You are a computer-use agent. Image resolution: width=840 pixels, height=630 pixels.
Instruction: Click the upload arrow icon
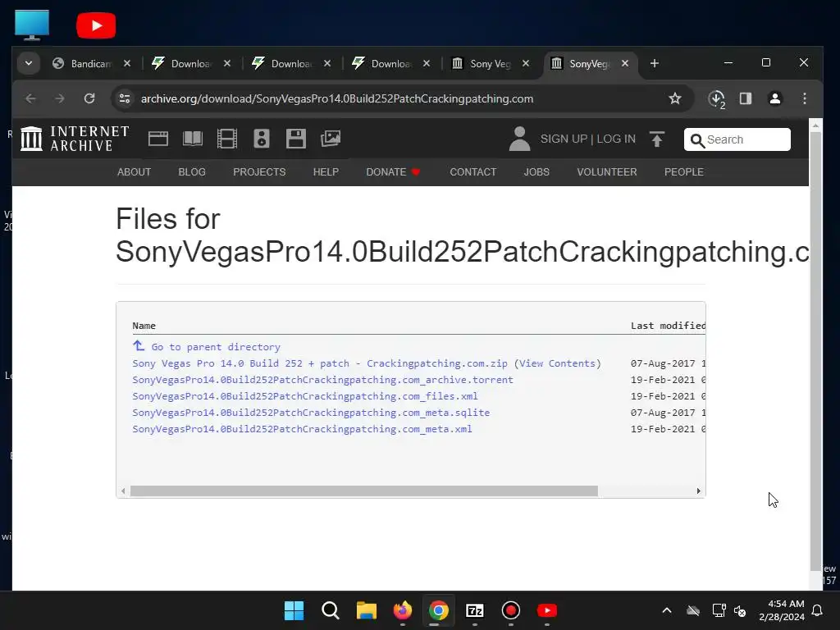pyautogui.click(x=657, y=139)
